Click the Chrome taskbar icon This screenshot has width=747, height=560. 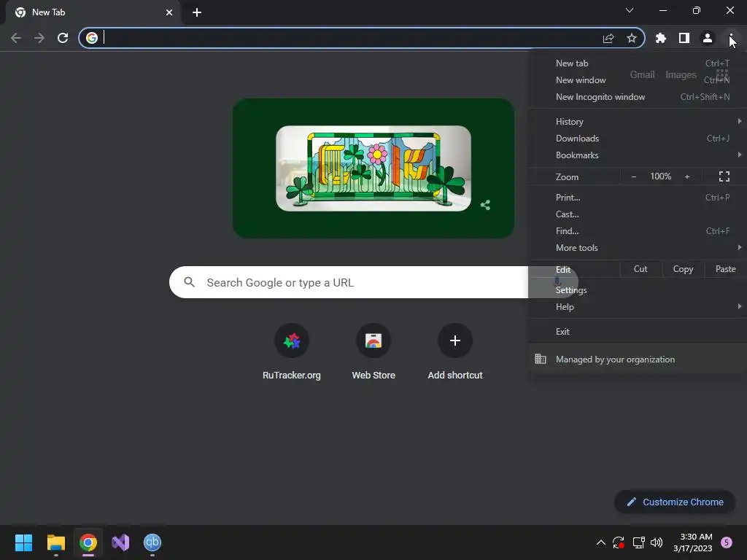click(88, 542)
